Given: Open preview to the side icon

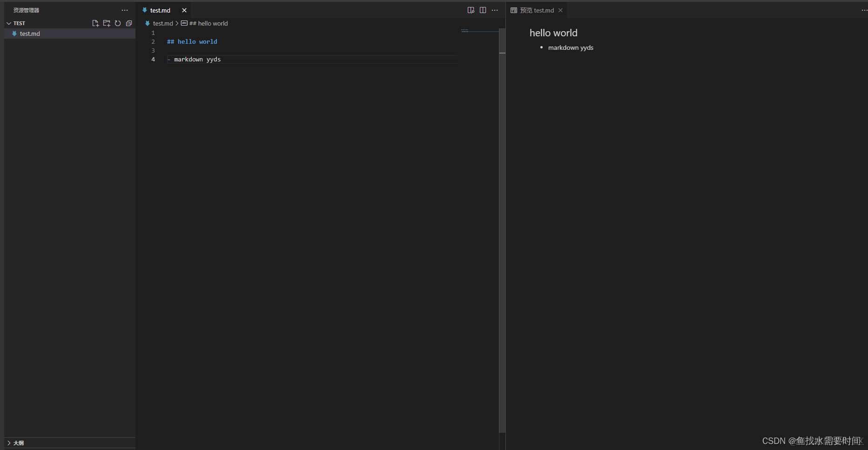Looking at the screenshot, I should 471,10.
